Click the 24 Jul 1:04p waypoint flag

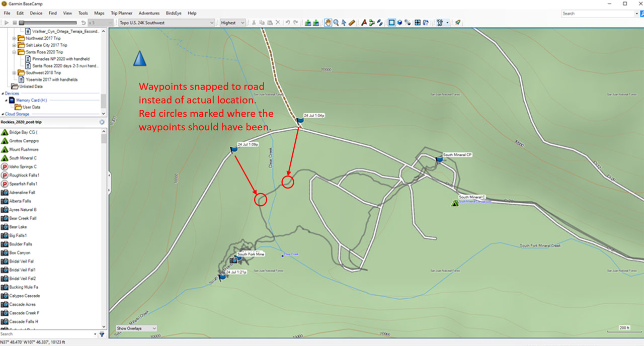pos(300,121)
